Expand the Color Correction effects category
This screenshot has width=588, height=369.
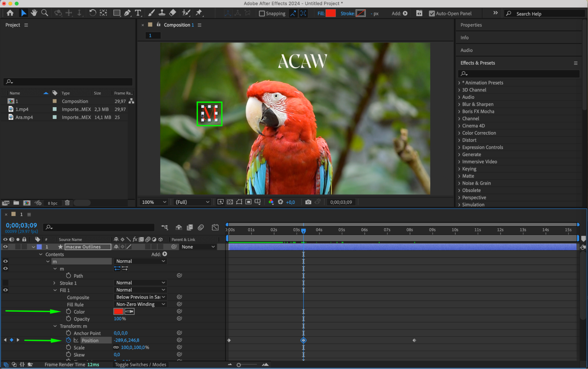479,133
